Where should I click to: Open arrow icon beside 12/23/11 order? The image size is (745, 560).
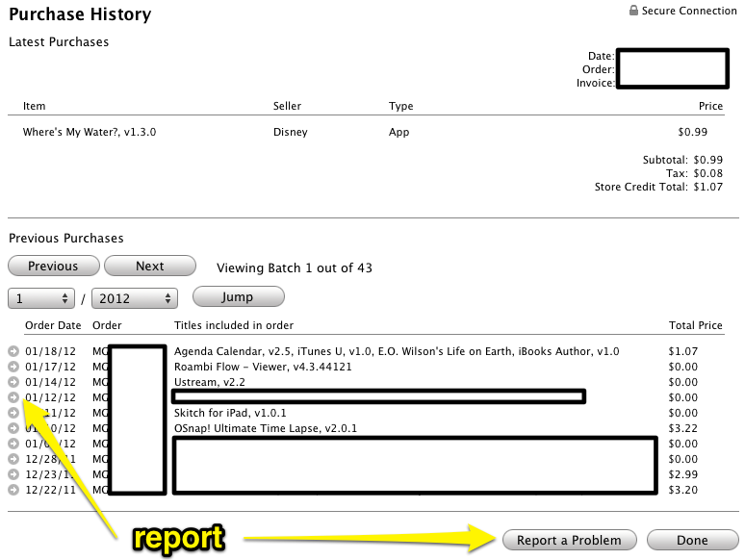pyautogui.click(x=13, y=474)
